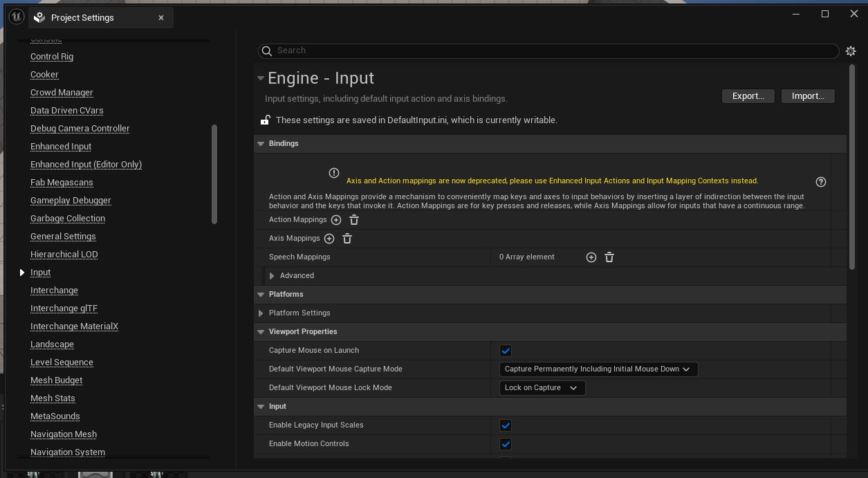Expand Platform Settings row
The height and width of the screenshot is (478, 868).
click(261, 313)
